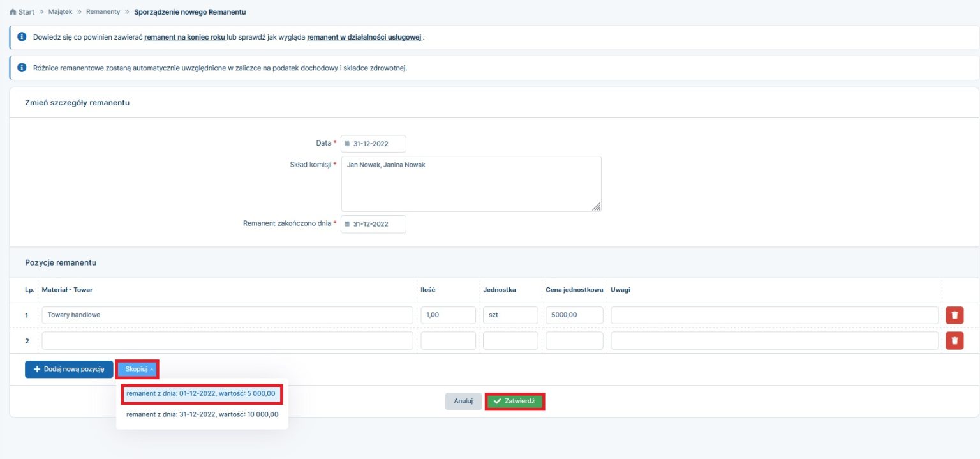Focus the Cena jednostkowa field with 5000,00
Viewport: 980px width, 459px height.
574,315
